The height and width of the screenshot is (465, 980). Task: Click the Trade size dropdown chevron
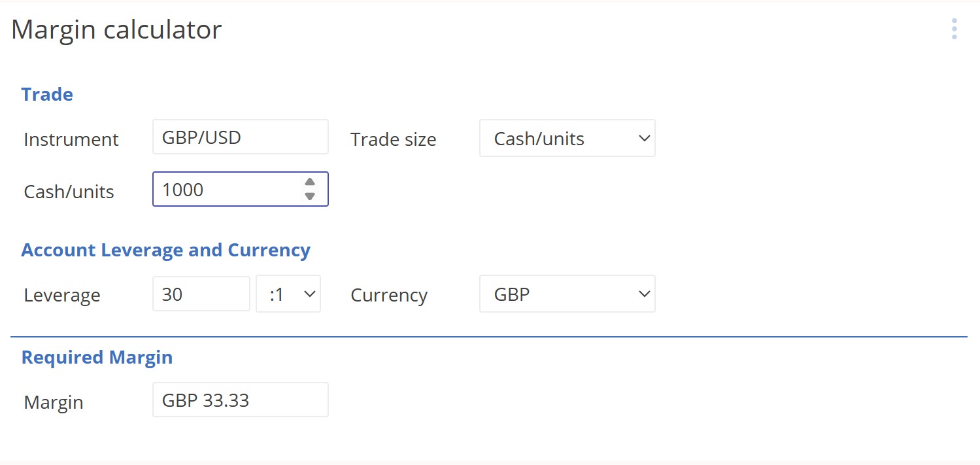(644, 138)
